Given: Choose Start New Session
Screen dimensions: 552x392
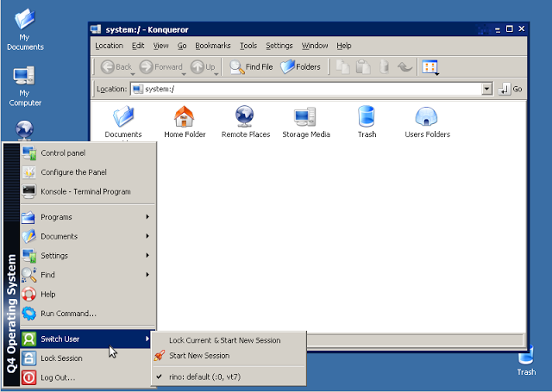Looking at the screenshot, I should [199, 355].
